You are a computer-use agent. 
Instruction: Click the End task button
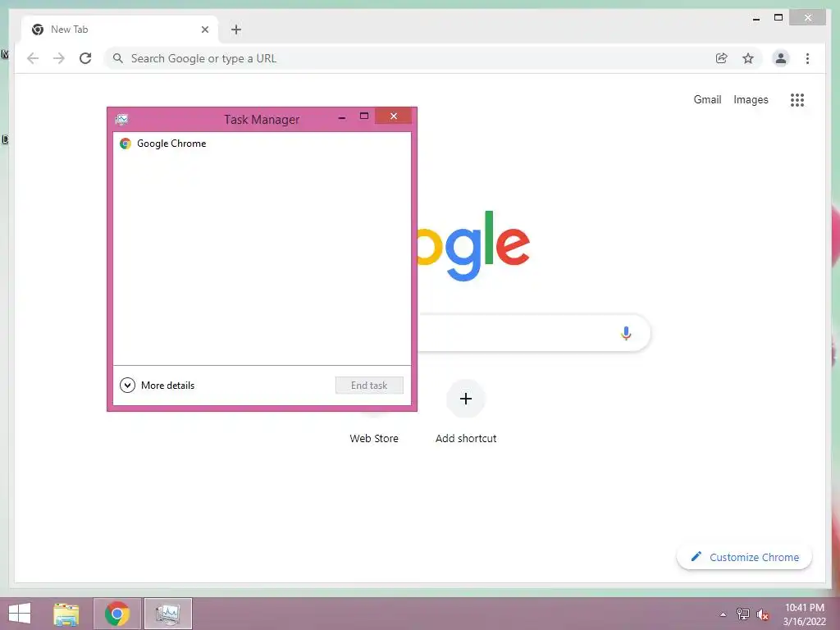[369, 386]
